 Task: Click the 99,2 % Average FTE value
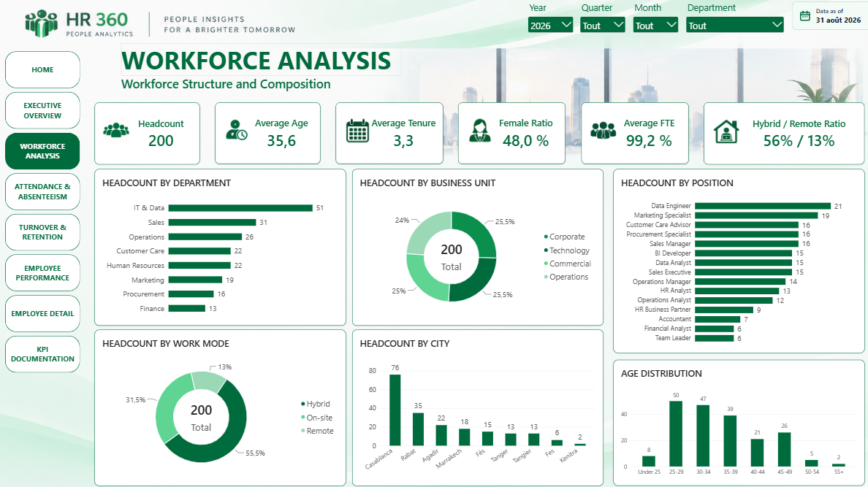click(x=649, y=141)
